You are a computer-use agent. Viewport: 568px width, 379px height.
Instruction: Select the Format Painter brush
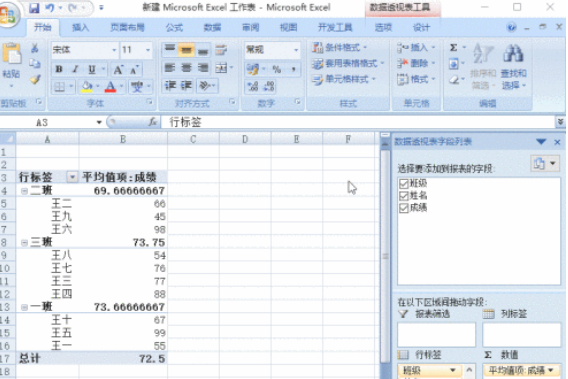34,79
